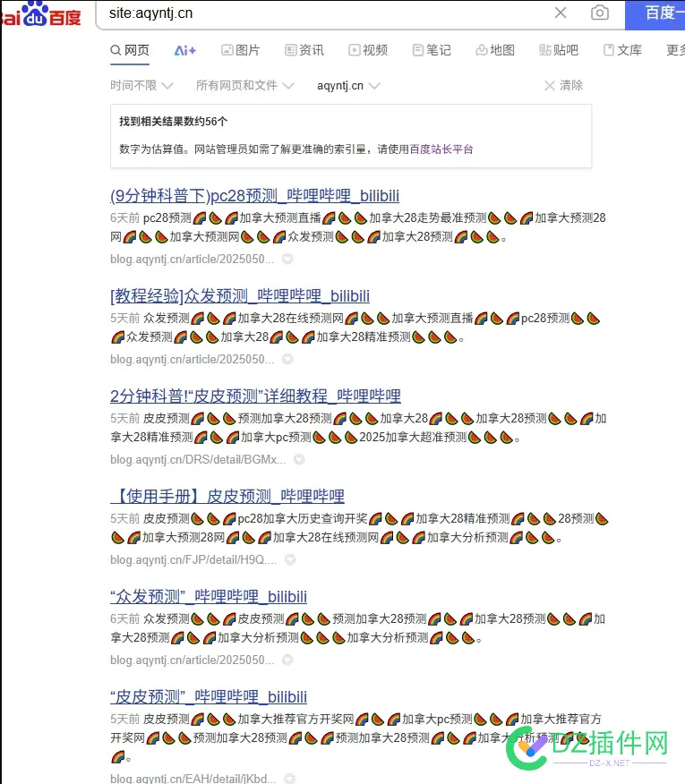Click the Baidu logo
Viewport: 685px width, 784px height.
click(41, 14)
